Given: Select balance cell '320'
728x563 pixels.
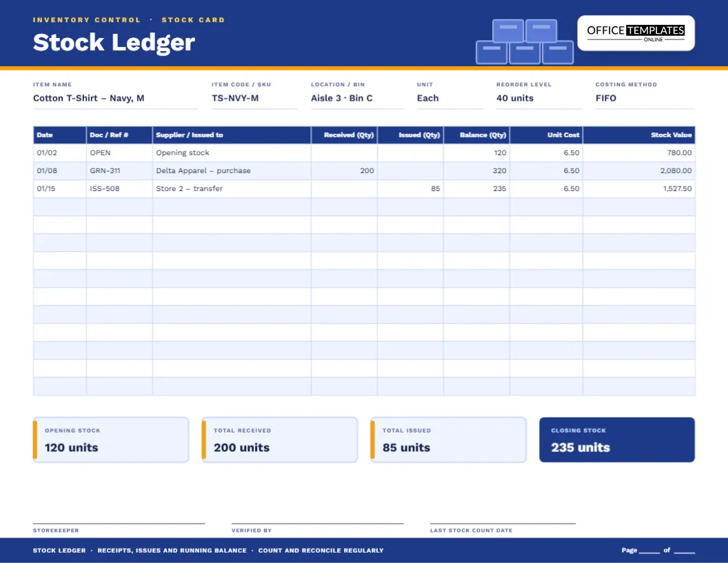Looking at the screenshot, I should click(x=477, y=170).
